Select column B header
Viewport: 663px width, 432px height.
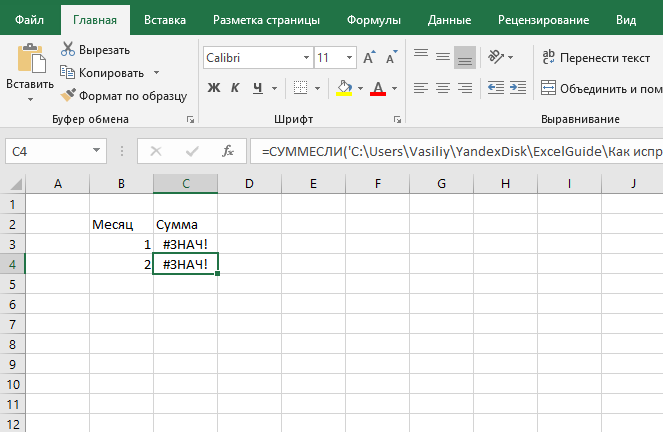click(121, 183)
